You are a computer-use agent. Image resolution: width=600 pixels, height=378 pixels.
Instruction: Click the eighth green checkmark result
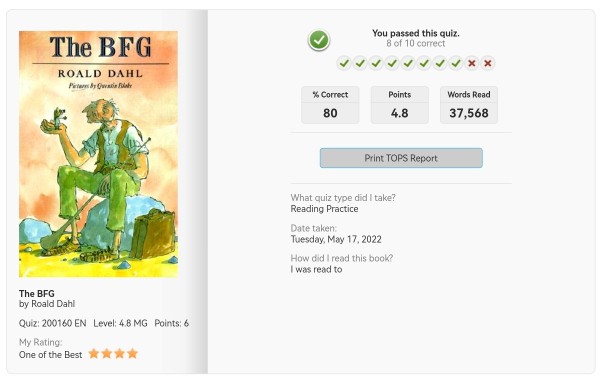pyautogui.click(x=455, y=63)
